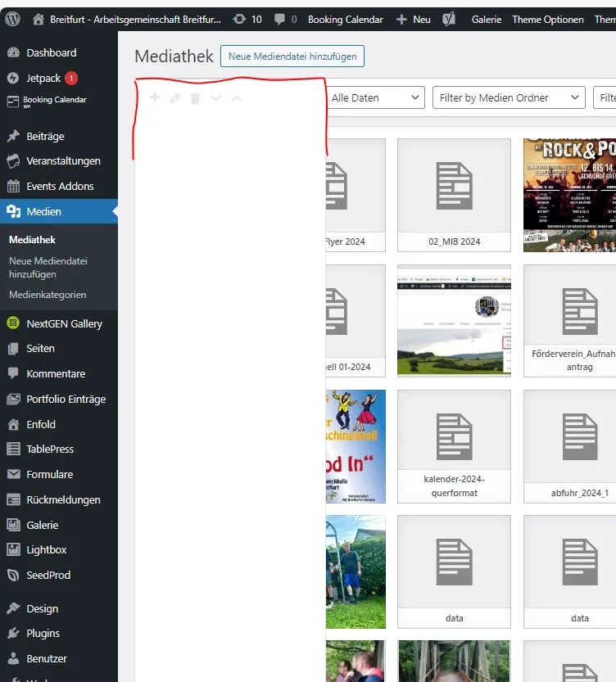Open the website screenshot landscape thumbnail
616x682 pixels.
click(454, 321)
